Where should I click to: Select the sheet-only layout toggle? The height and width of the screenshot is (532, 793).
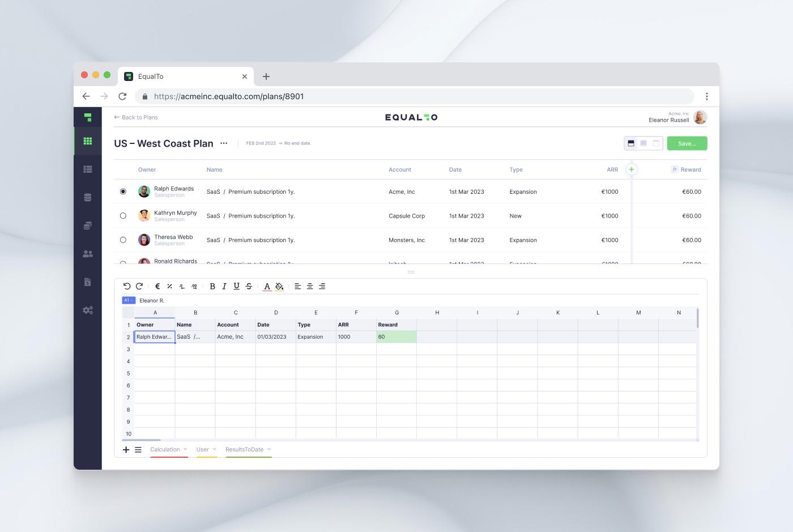[x=656, y=143]
